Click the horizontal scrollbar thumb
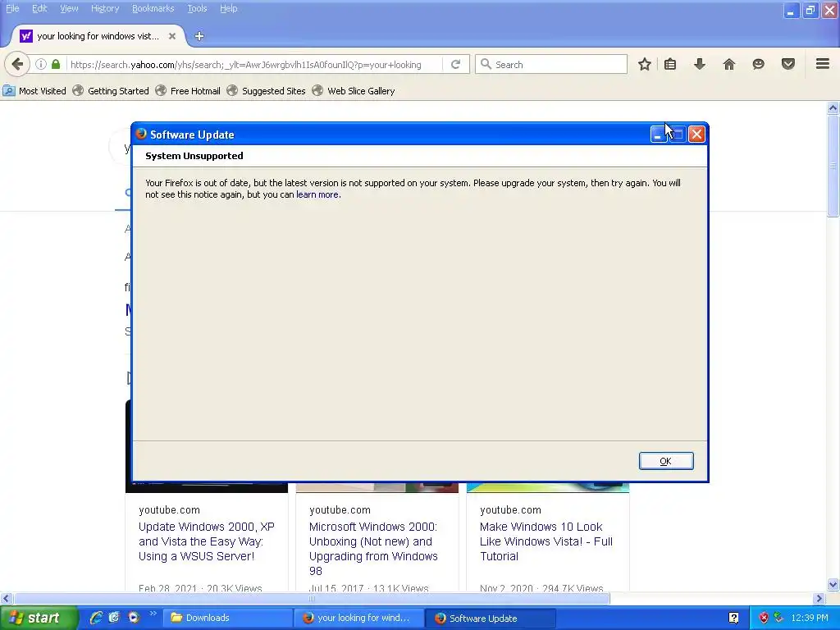 tap(311, 598)
